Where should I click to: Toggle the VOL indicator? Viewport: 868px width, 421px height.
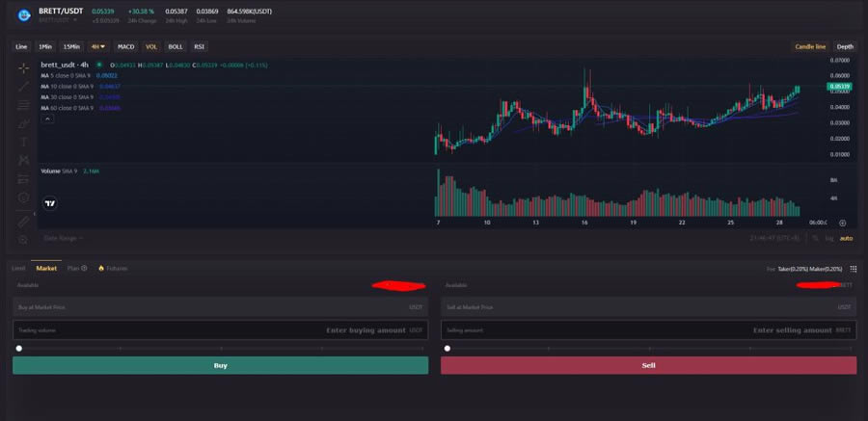point(151,46)
